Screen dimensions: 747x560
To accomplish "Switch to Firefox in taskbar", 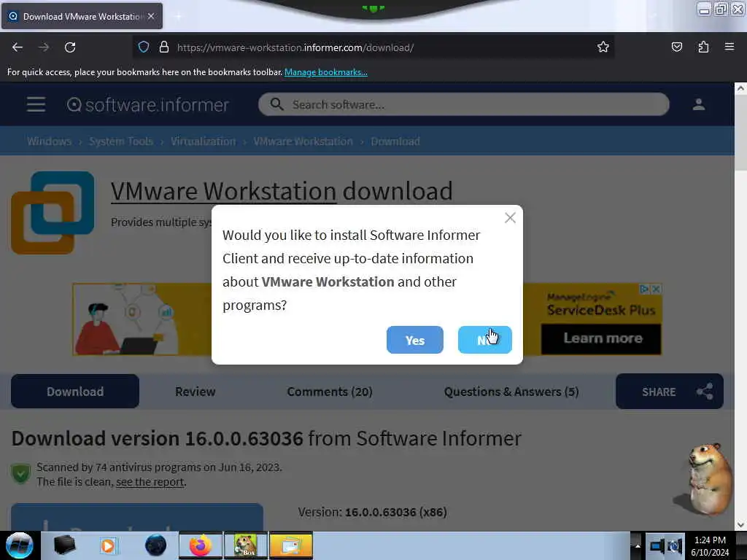I will coord(200,545).
